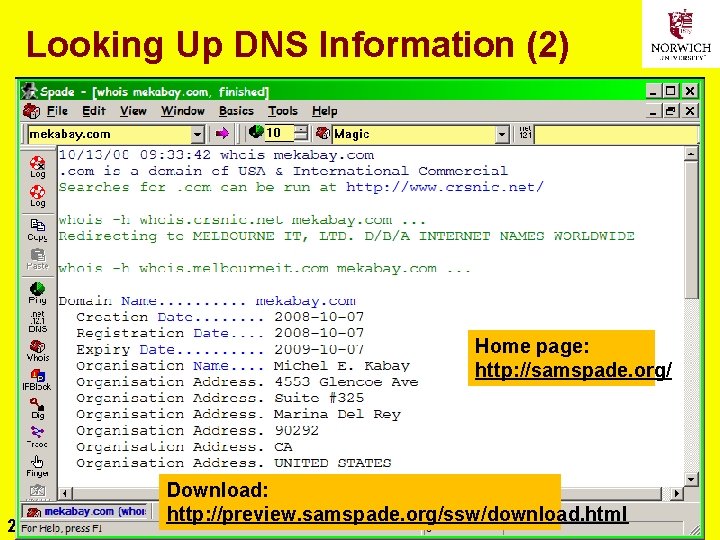The width and height of the screenshot is (720, 540).
Task: Click the vertical scrollbar thumb
Action: coord(691,230)
